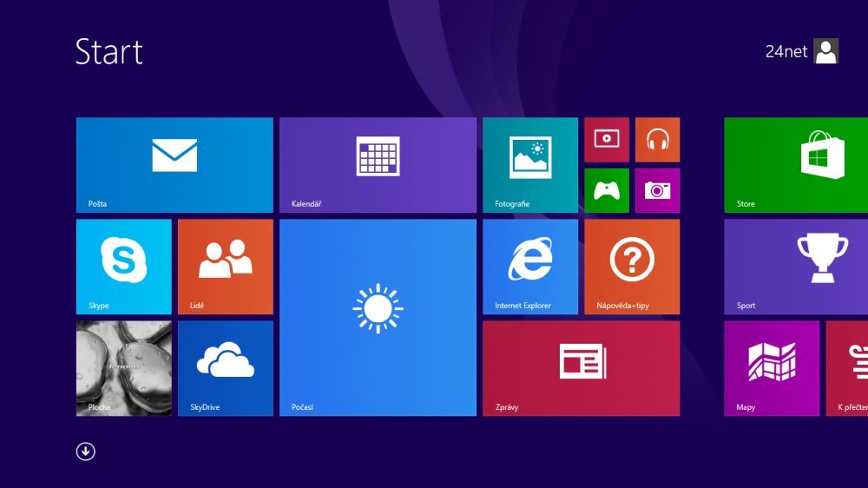The image size is (868, 488).
Task: Launch Skype tile
Action: 124,267
